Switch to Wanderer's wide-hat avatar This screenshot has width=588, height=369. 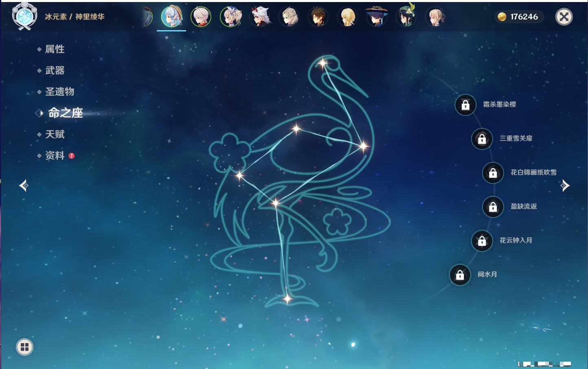pyautogui.click(x=377, y=17)
